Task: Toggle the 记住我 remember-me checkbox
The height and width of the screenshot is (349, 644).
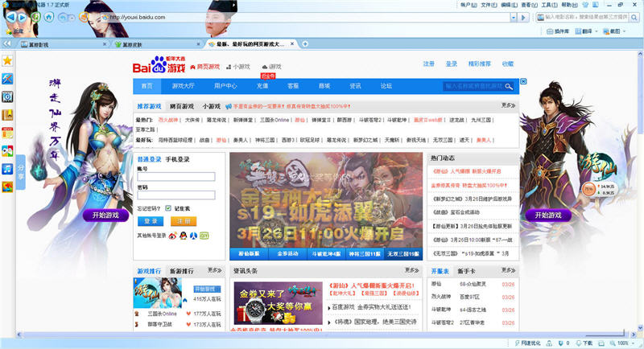Action: (168, 208)
